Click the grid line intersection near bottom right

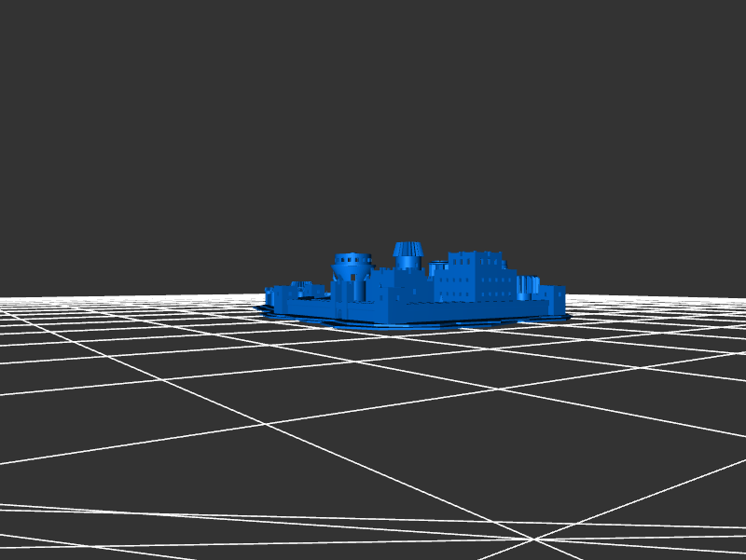click(534, 539)
